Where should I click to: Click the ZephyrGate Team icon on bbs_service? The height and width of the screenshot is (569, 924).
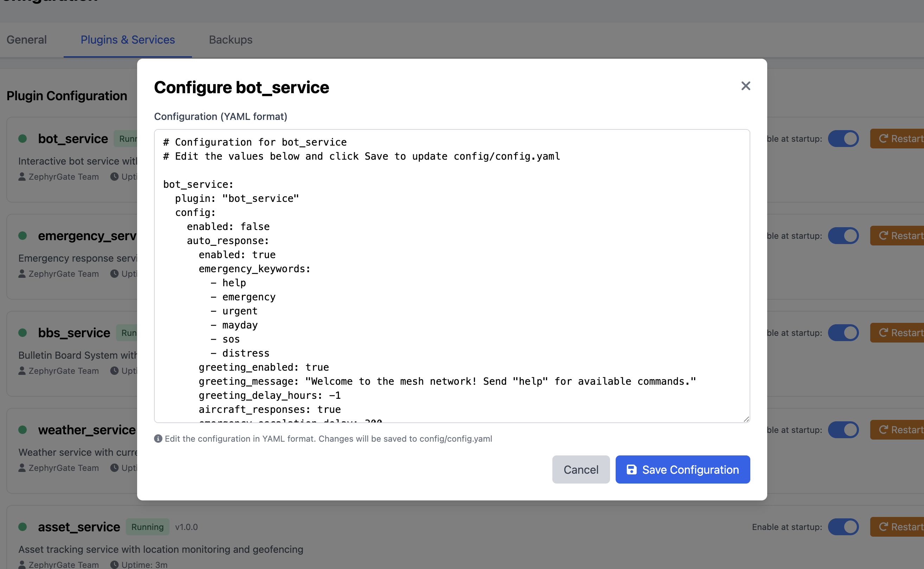click(x=22, y=370)
